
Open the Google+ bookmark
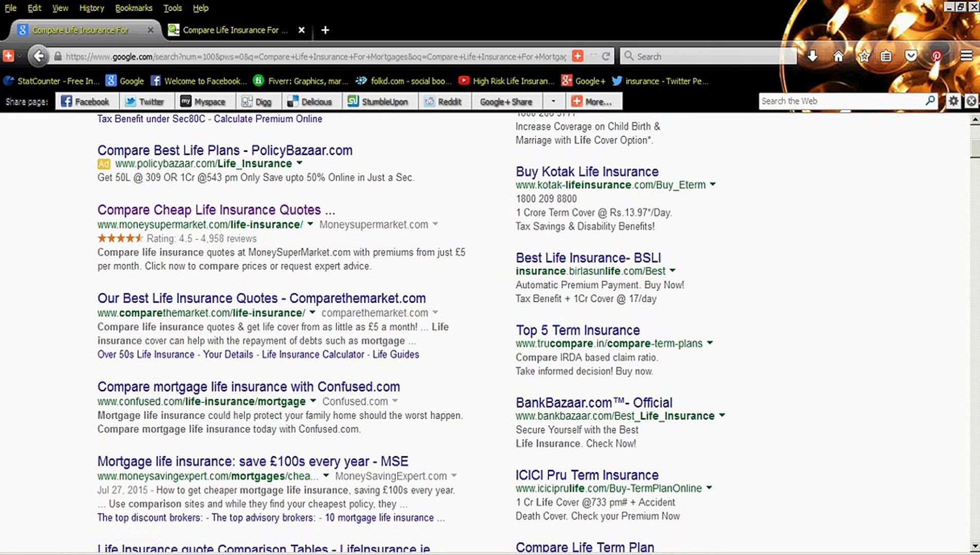583,81
